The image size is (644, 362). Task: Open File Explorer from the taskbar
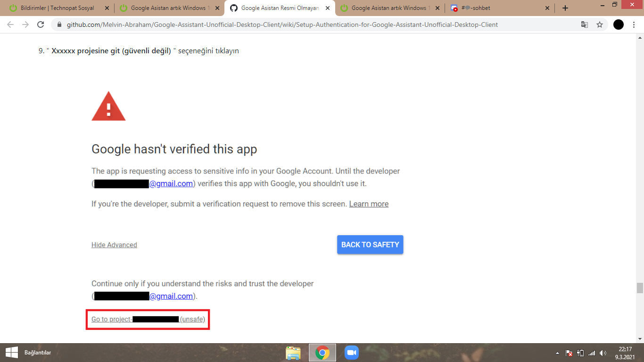(x=293, y=353)
